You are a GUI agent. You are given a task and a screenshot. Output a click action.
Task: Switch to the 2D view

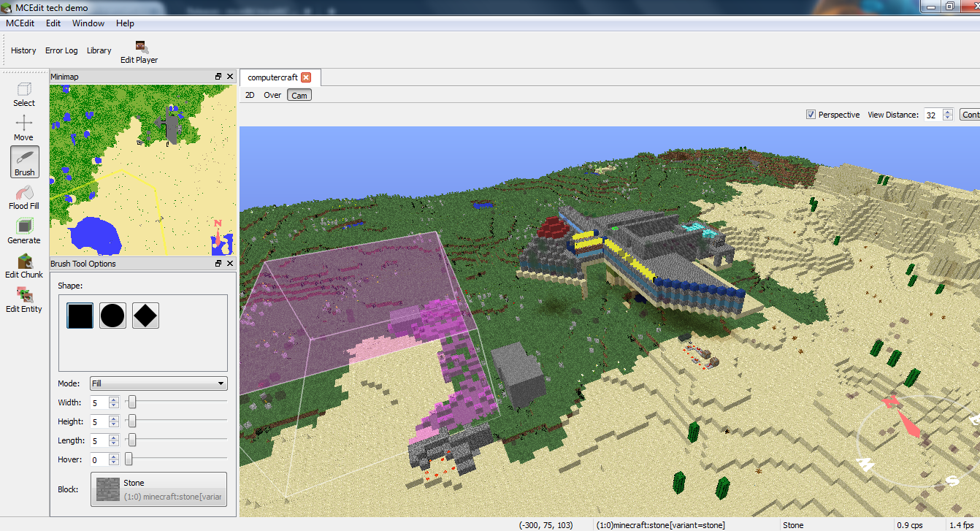250,95
